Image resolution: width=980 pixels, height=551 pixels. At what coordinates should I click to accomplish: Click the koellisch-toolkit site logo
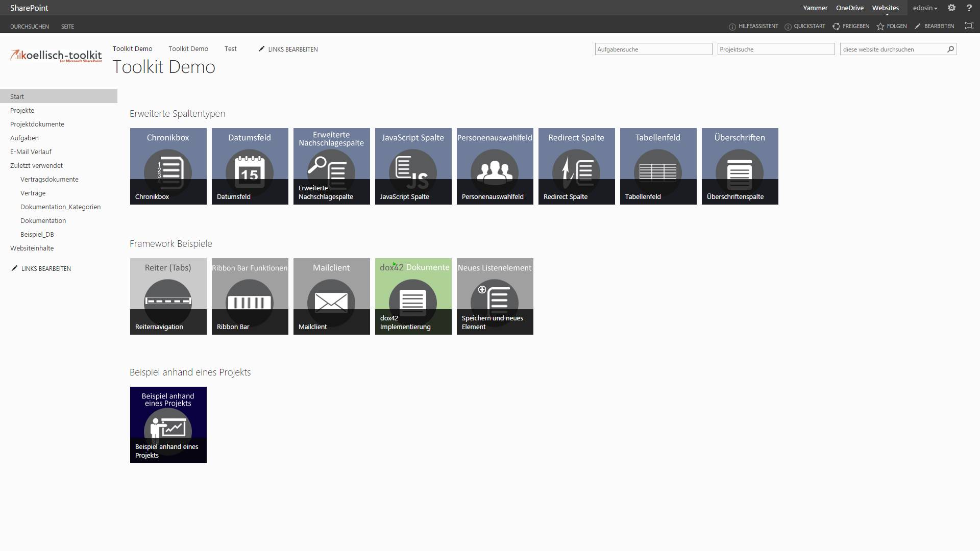[x=56, y=56]
